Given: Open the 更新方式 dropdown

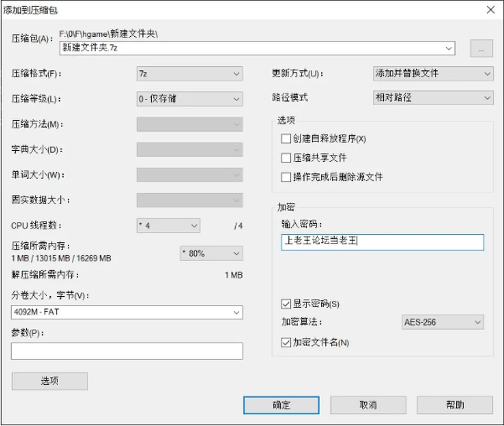Looking at the screenshot, I should click(x=433, y=74).
